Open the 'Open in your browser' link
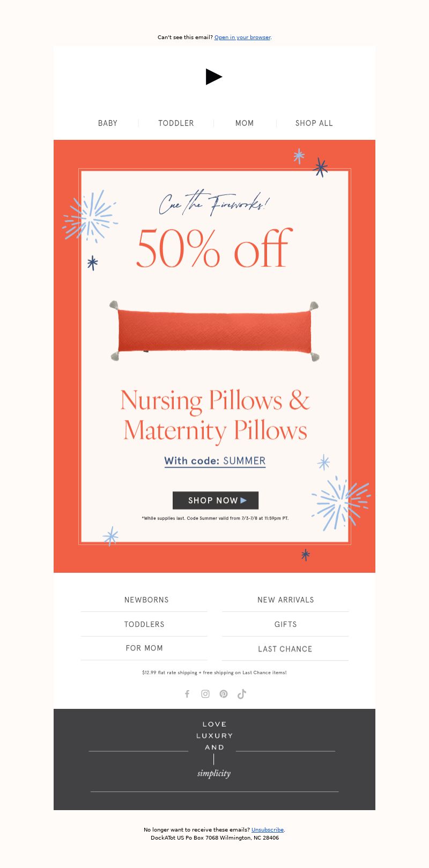This screenshot has width=429, height=868. 242,38
